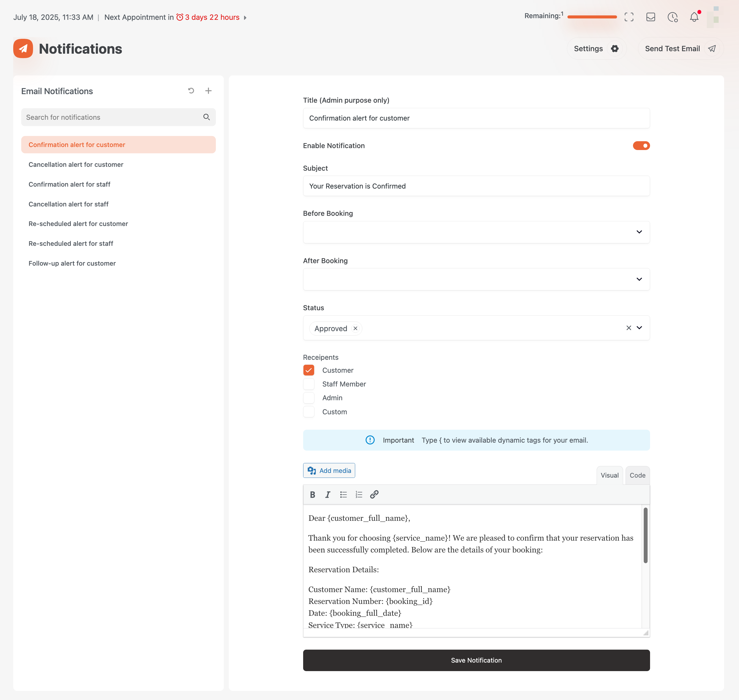
Task: Apply italic formatting in editor toolbar
Action: 328,494
